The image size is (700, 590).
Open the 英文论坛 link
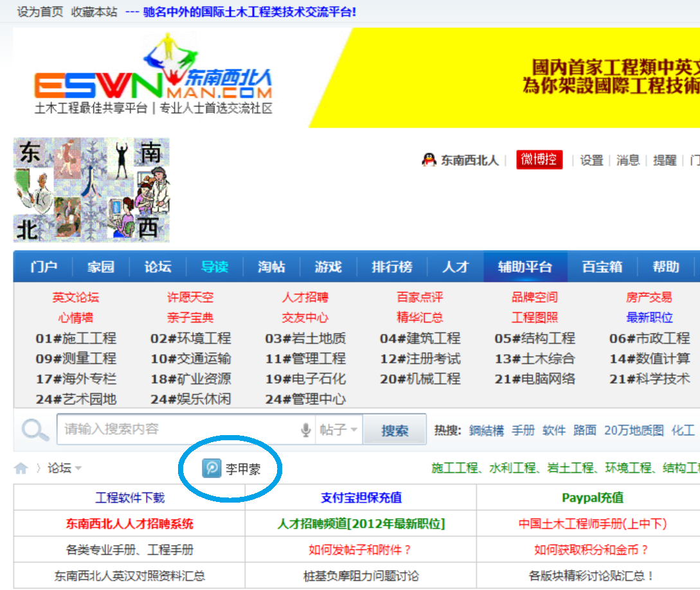[76, 297]
